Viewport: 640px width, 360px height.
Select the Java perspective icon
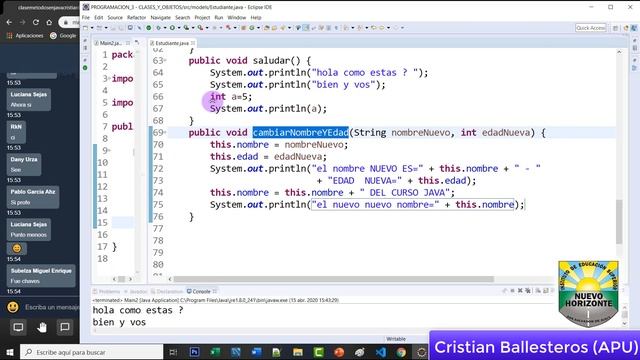634,28
